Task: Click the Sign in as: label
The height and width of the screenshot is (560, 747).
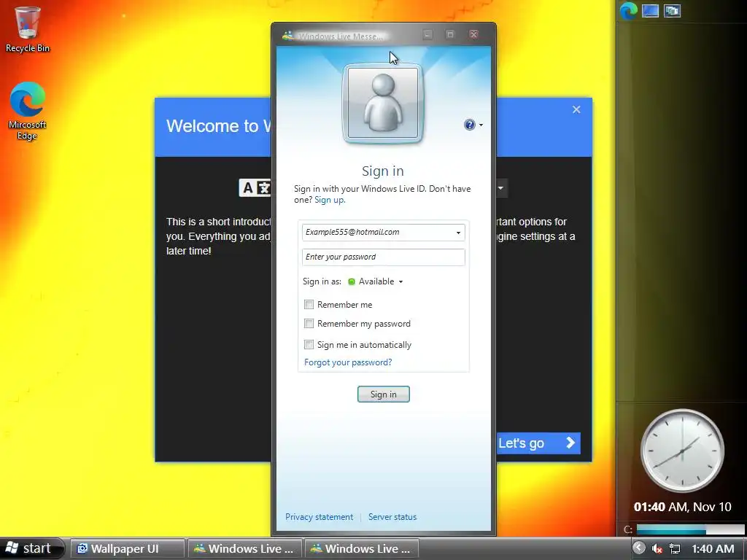Action: 322,282
